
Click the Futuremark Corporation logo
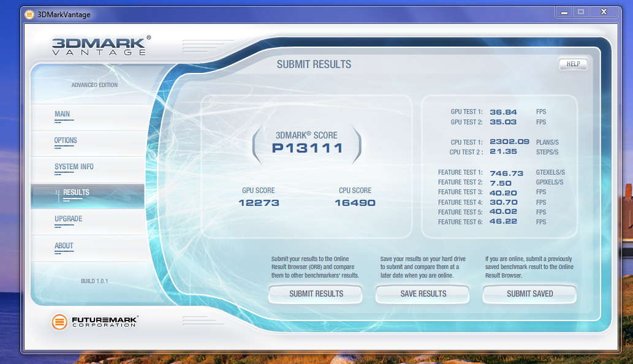[x=95, y=322]
